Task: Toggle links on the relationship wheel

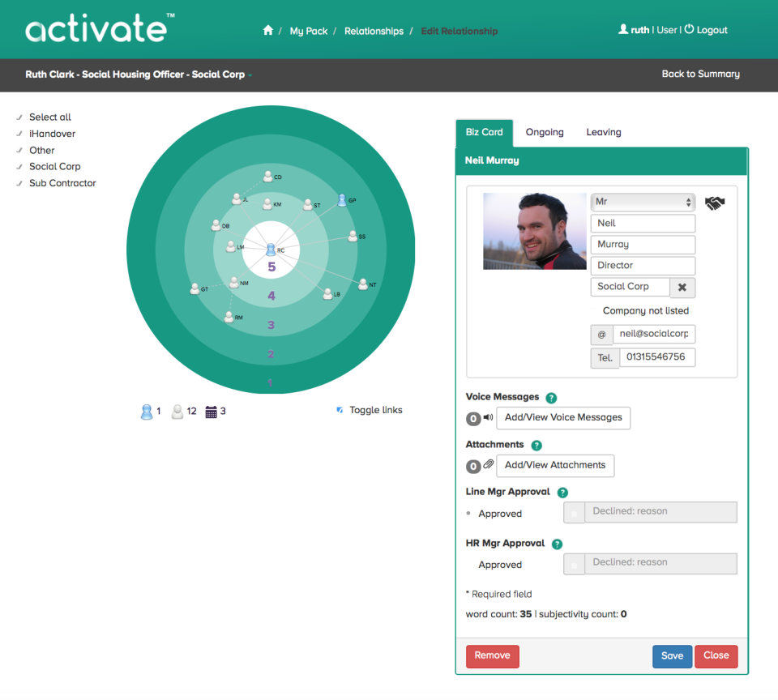Action: tap(339, 410)
